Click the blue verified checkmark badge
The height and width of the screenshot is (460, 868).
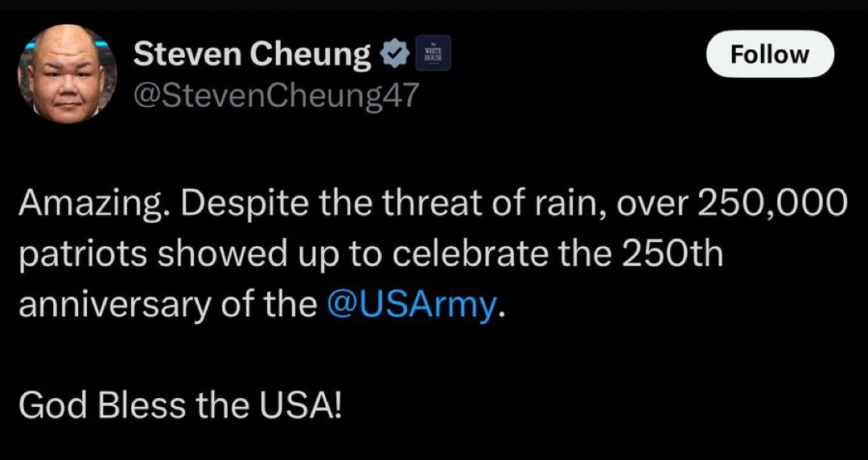(x=392, y=55)
